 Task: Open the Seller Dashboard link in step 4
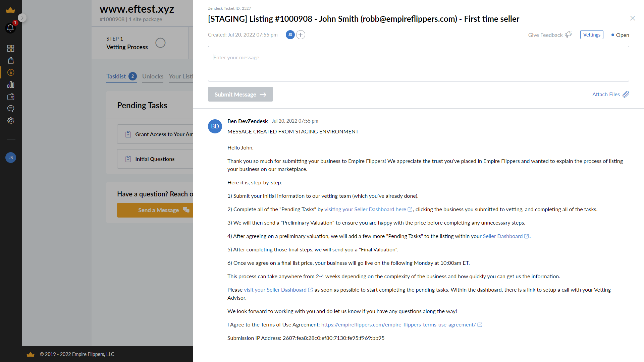502,236
